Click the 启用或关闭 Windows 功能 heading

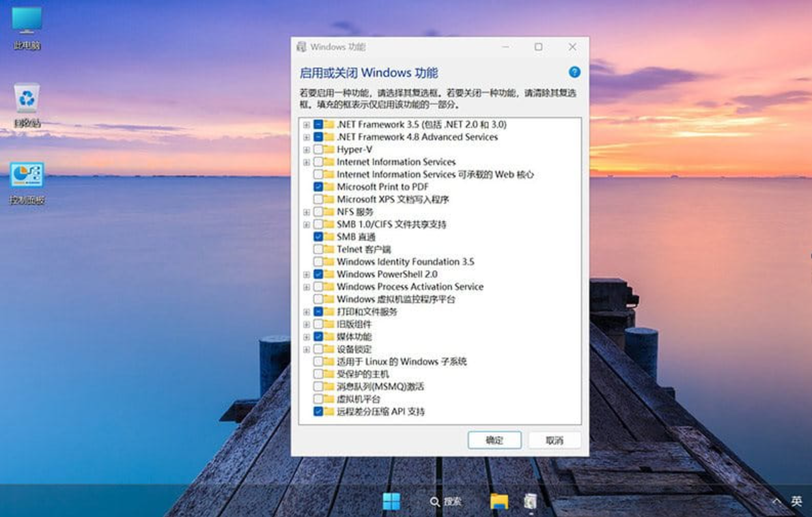(x=369, y=72)
